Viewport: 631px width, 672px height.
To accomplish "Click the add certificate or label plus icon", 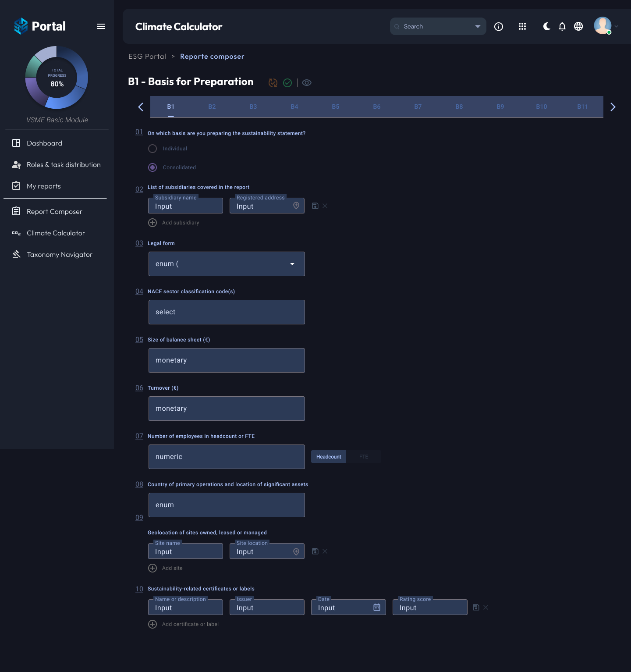I will pyautogui.click(x=152, y=624).
